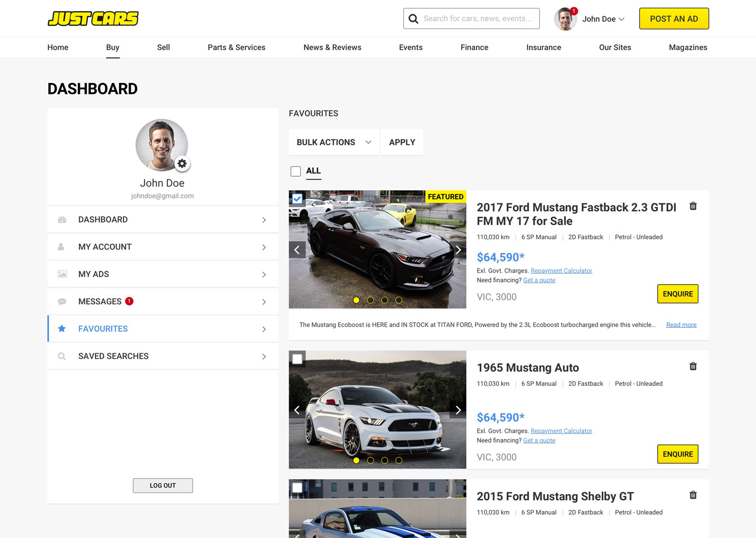The width and height of the screenshot is (756, 538).
Task: Expand the John Doe account menu
Action: coord(603,19)
